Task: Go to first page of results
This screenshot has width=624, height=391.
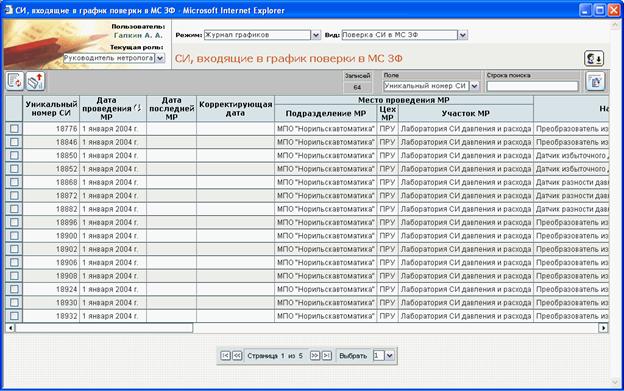Action: coord(225,356)
